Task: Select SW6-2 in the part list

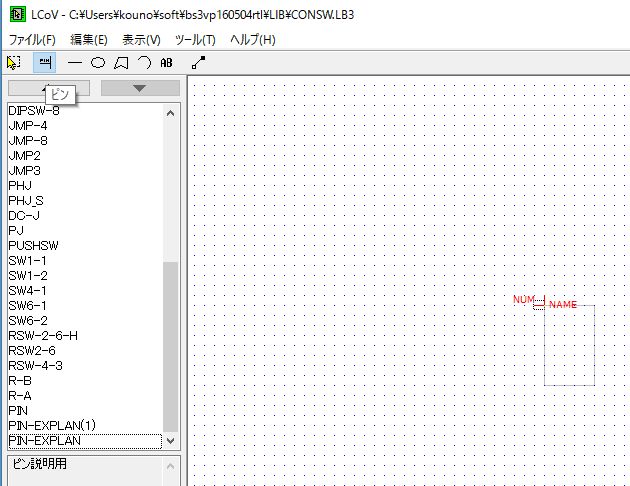Action: [85, 321]
